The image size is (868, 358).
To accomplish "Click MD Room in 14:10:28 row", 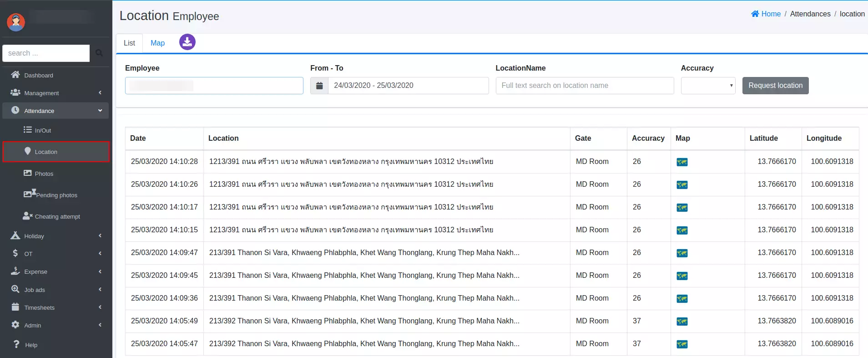I will pyautogui.click(x=592, y=161).
